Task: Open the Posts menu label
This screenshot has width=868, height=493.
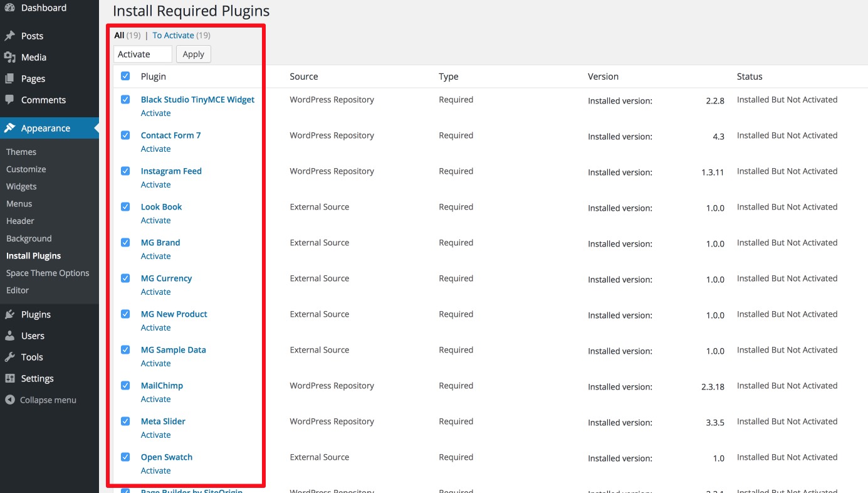Action: 32,36
